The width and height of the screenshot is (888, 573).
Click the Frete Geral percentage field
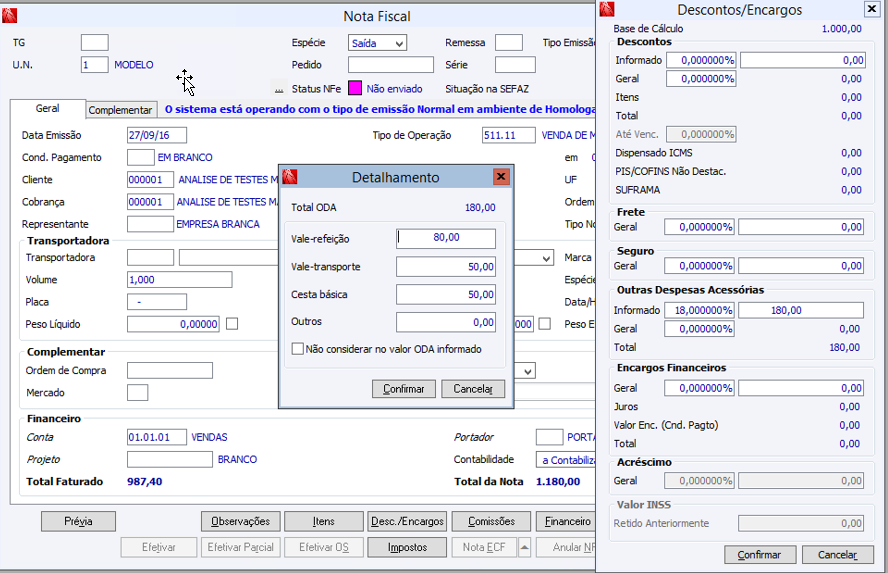coord(699,227)
